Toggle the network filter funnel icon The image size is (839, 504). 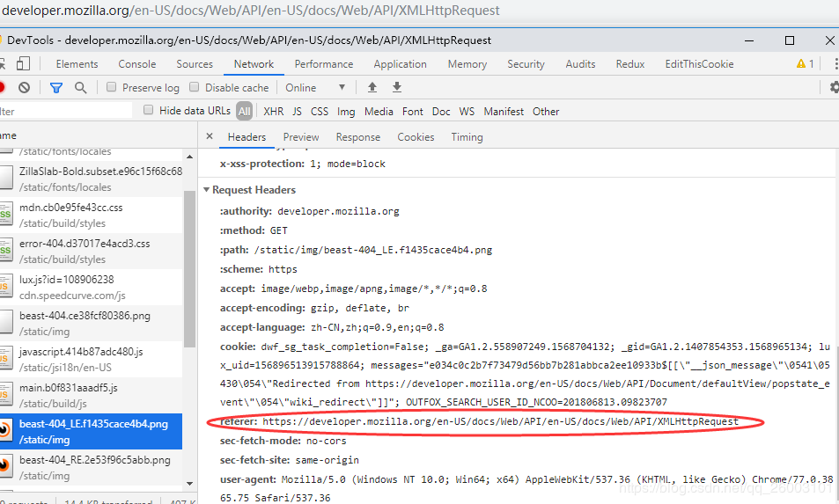click(56, 88)
